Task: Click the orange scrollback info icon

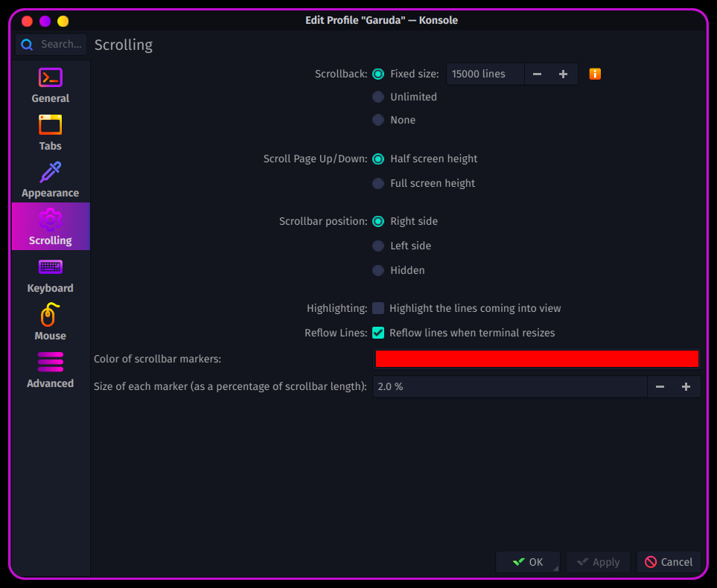Action: [595, 74]
